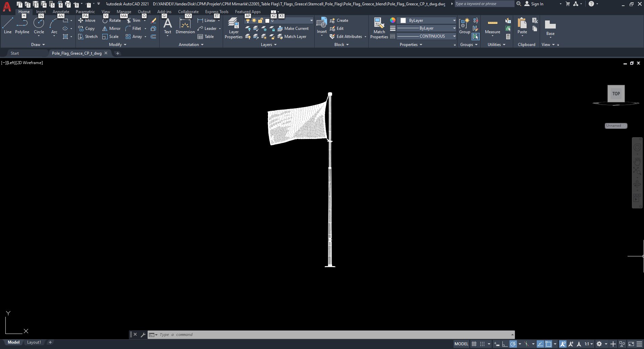Open the CONTINUOUS linetype dropdown
This screenshot has height=349, width=644.
427,36
